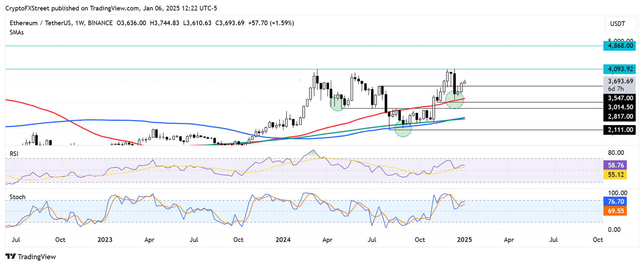Viewport: 644px width, 266px height.
Task: Toggle the 4,868.00 price level label
Action: click(619, 46)
